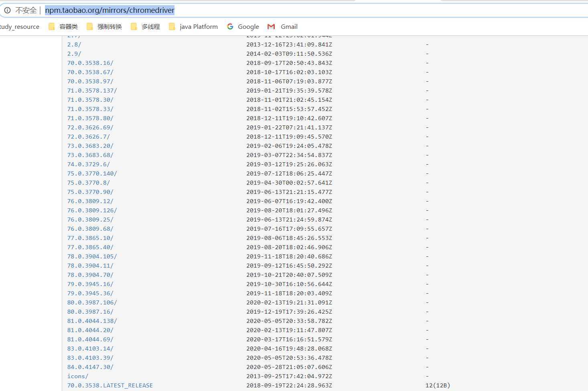Open the 73.0.3683.68/ directory
Screen dimensions: 588x391
click(x=90, y=155)
